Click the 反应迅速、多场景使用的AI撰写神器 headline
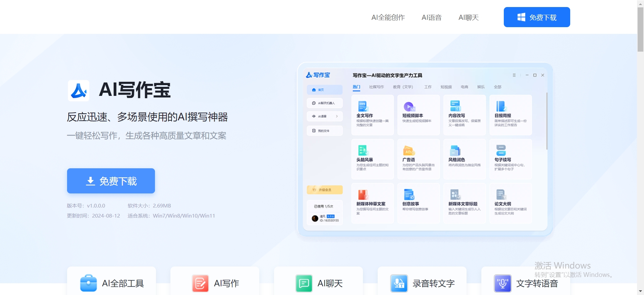644x295 pixels. 147,117
